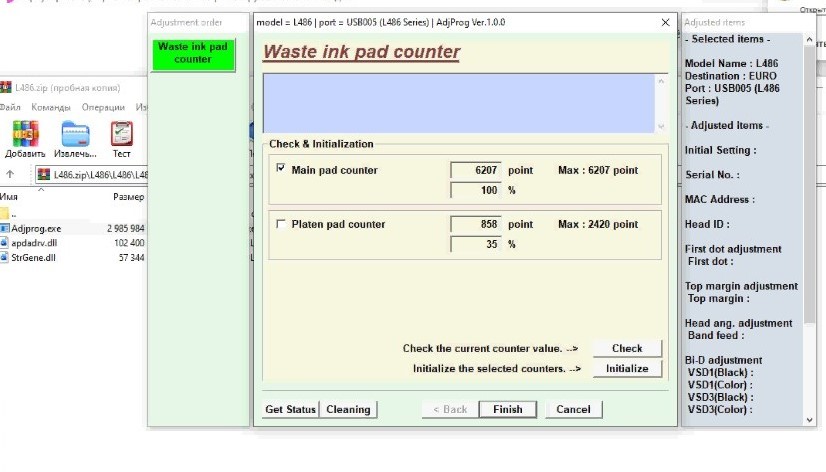Click the 'Waste ink pad counter' heading
Screen dimensions: 826x472
[361, 52]
